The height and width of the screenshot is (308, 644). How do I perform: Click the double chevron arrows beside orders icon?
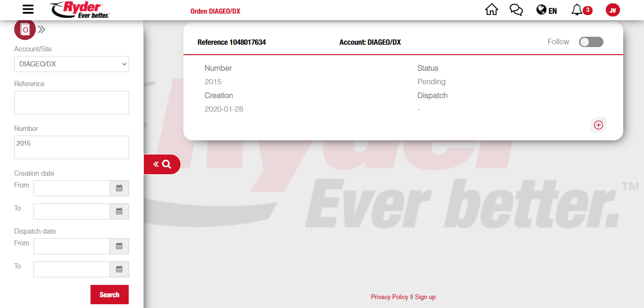42,30
